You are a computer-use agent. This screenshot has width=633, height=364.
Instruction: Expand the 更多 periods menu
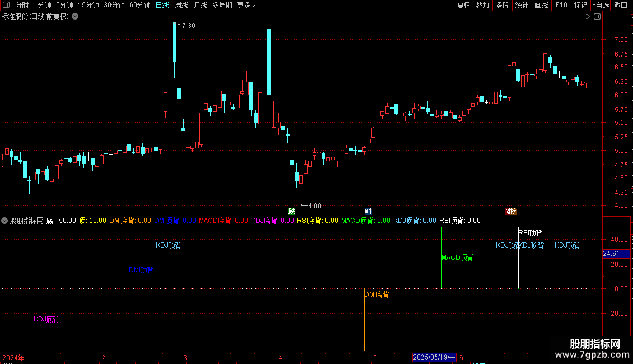246,5
